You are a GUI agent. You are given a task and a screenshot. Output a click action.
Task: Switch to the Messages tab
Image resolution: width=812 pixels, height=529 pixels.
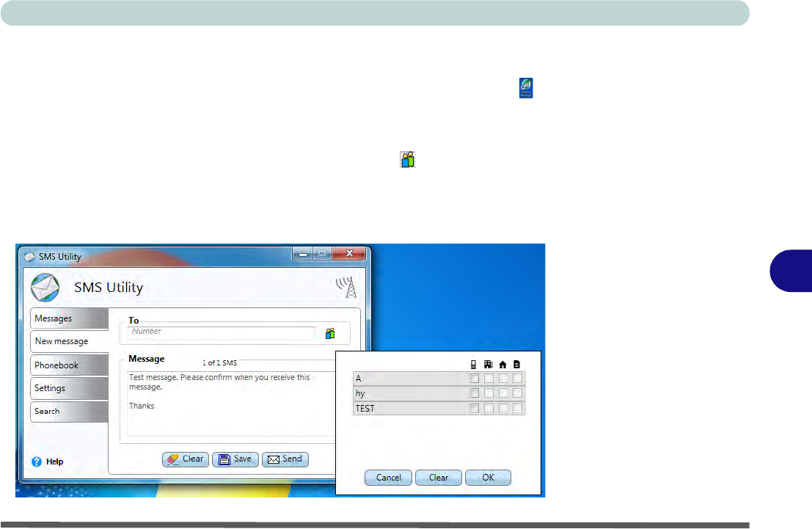point(68,318)
